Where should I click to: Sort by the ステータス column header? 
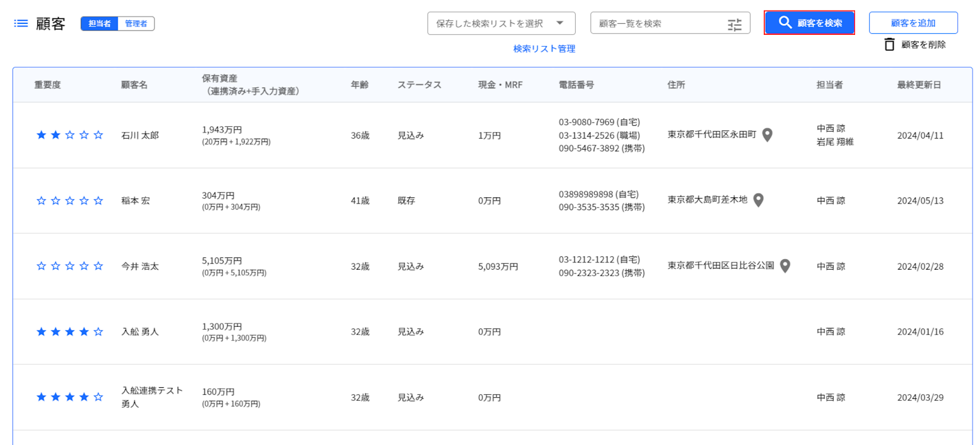(x=420, y=85)
